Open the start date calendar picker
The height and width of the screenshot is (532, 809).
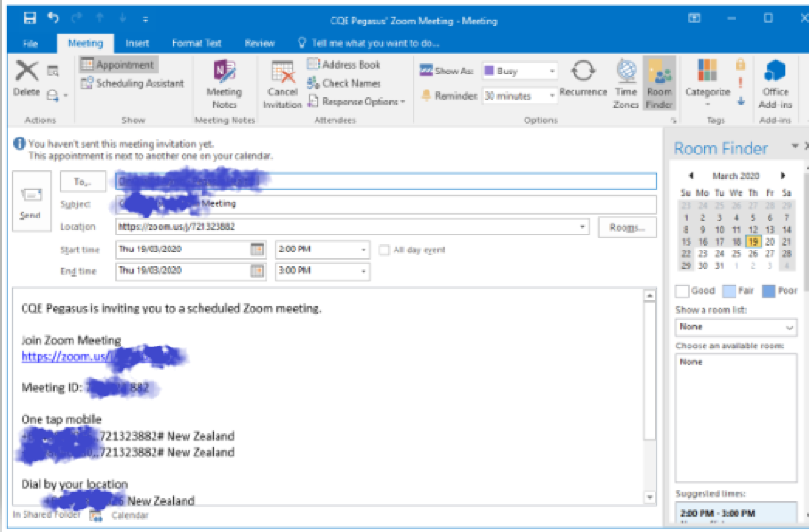click(x=257, y=250)
